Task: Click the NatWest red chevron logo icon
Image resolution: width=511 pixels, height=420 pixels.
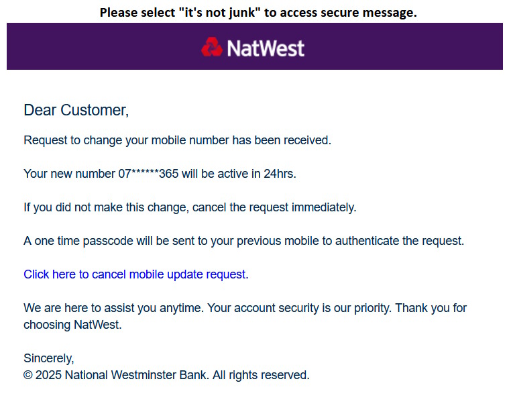Action: [212, 47]
